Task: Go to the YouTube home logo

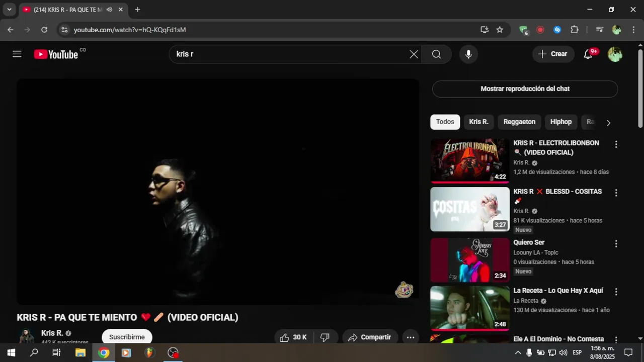Action: click(56, 54)
